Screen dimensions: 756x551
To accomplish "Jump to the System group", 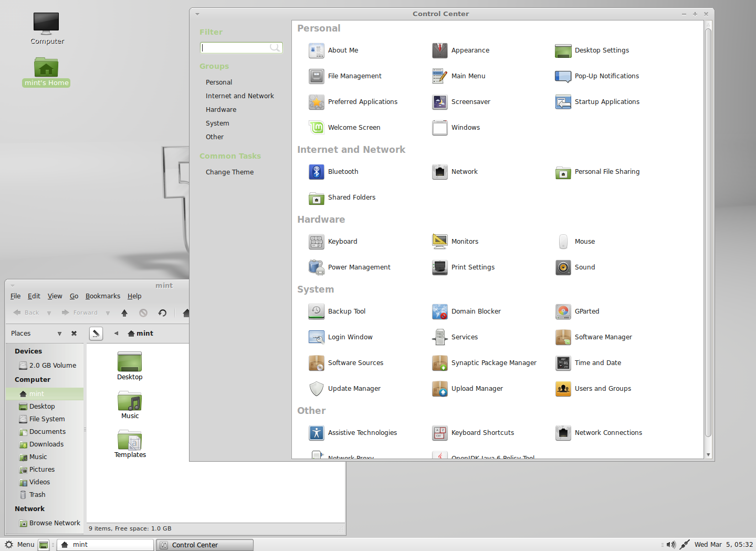I will (217, 123).
